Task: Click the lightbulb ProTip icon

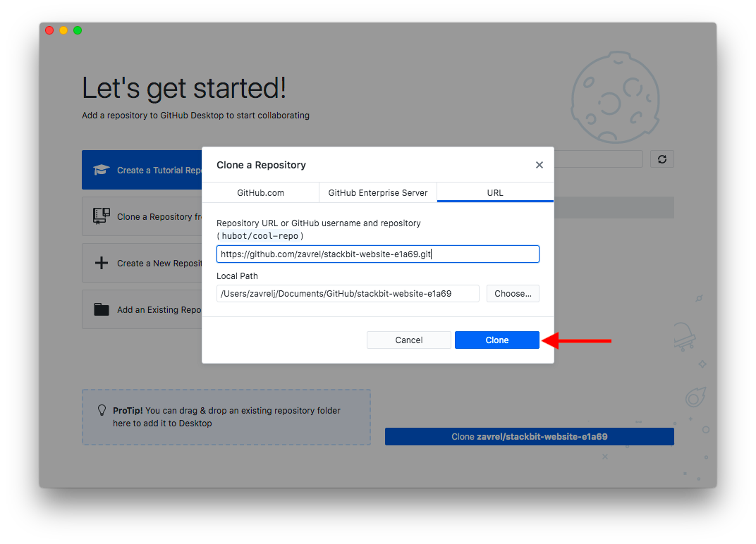Action: click(102, 410)
